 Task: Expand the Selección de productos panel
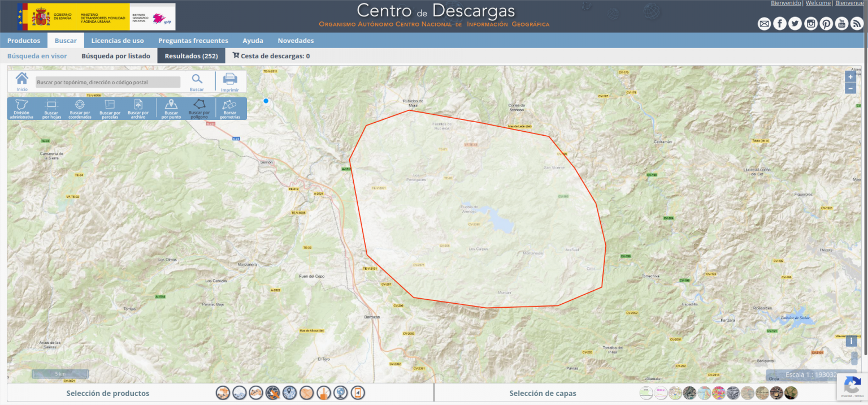(107, 393)
